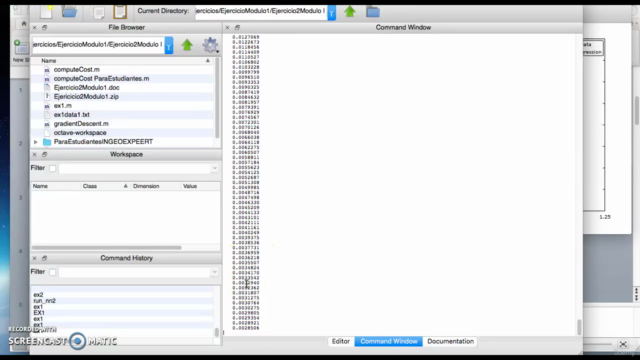Sort Workspace by Class column
640x360 pixels.
click(x=90, y=186)
